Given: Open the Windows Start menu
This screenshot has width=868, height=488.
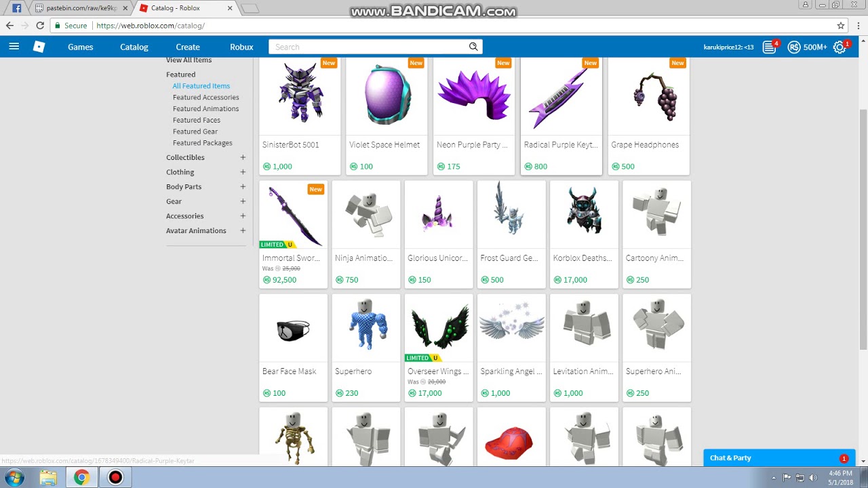Looking at the screenshot, I should click(x=14, y=478).
